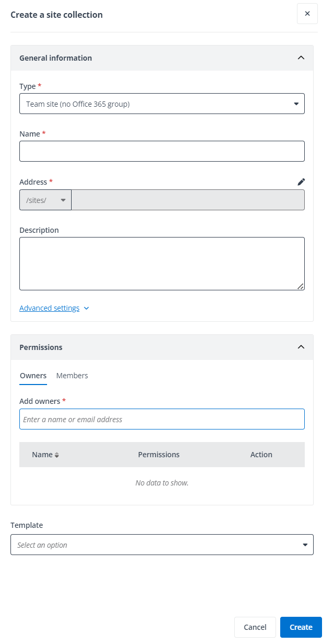333x644 pixels.
Task: Expand the Advanced settings link
Action: click(49, 308)
